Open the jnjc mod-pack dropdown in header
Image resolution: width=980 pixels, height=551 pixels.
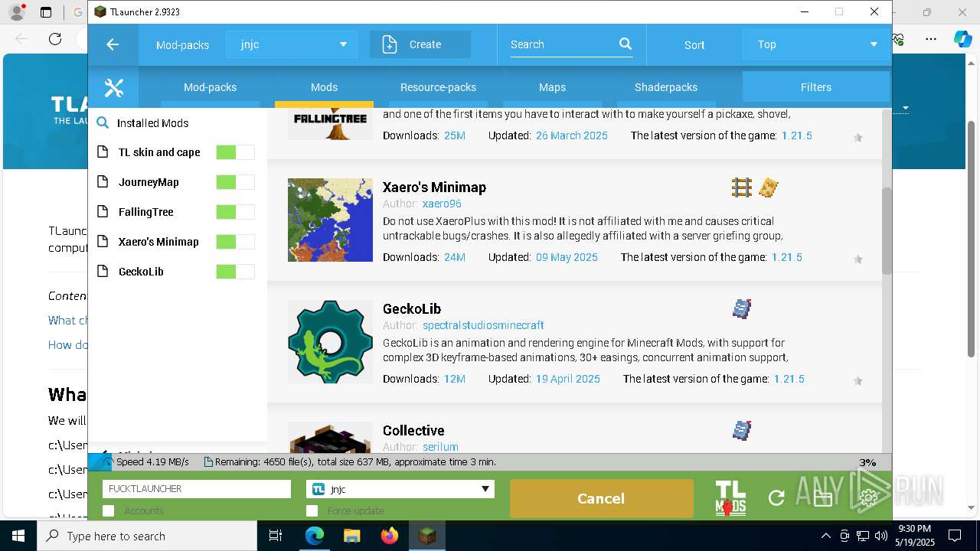click(x=292, y=44)
